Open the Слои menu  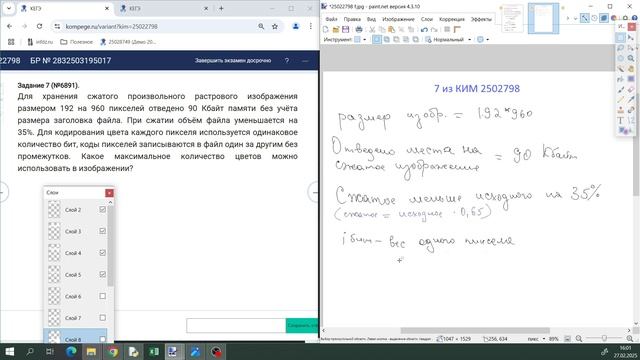coord(427,19)
